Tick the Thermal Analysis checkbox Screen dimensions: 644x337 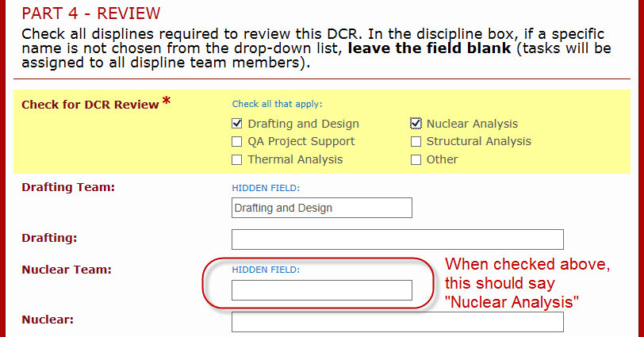point(237,159)
